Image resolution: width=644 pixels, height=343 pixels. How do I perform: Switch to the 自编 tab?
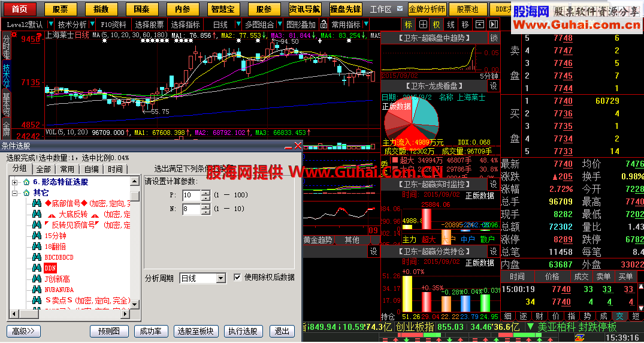click(x=91, y=169)
